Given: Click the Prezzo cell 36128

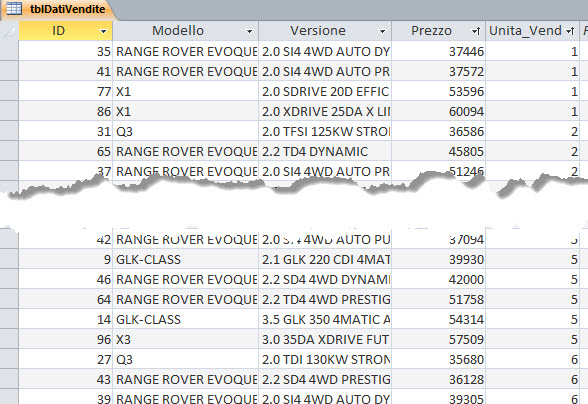Looking at the screenshot, I should (x=439, y=379).
